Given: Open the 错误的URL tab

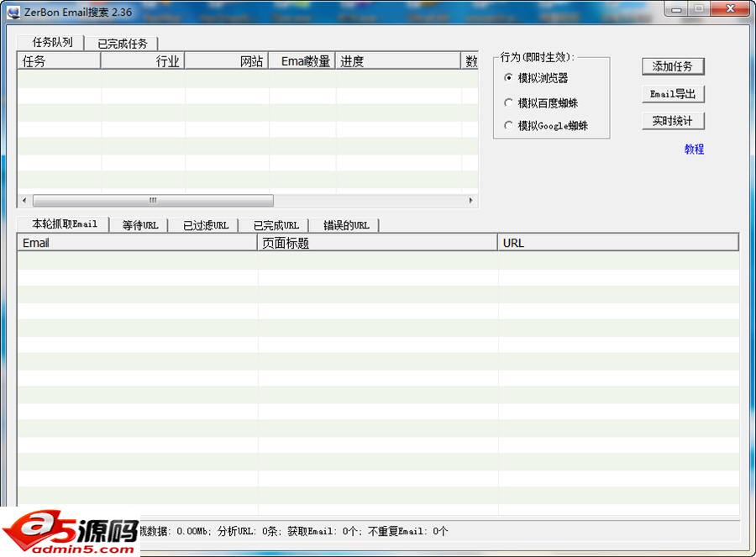Looking at the screenshot, I should pos(346,225).
